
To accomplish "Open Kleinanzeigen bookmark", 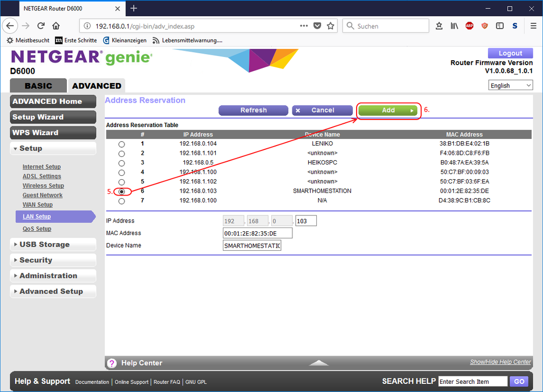I will (x=124, y=40).
